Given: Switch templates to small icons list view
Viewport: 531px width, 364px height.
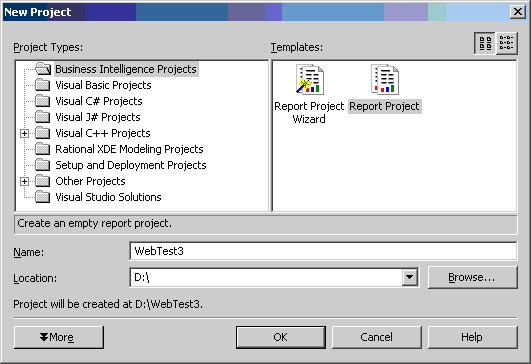Looking at the screenshot, I should 507,43.
